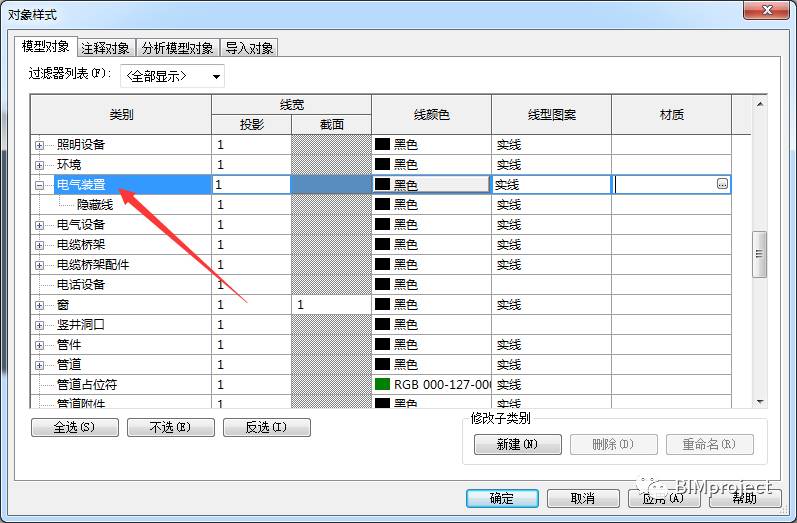
Task: Click the 线型图案 column header
Action: pyautogui.click(x=551, y=115)
